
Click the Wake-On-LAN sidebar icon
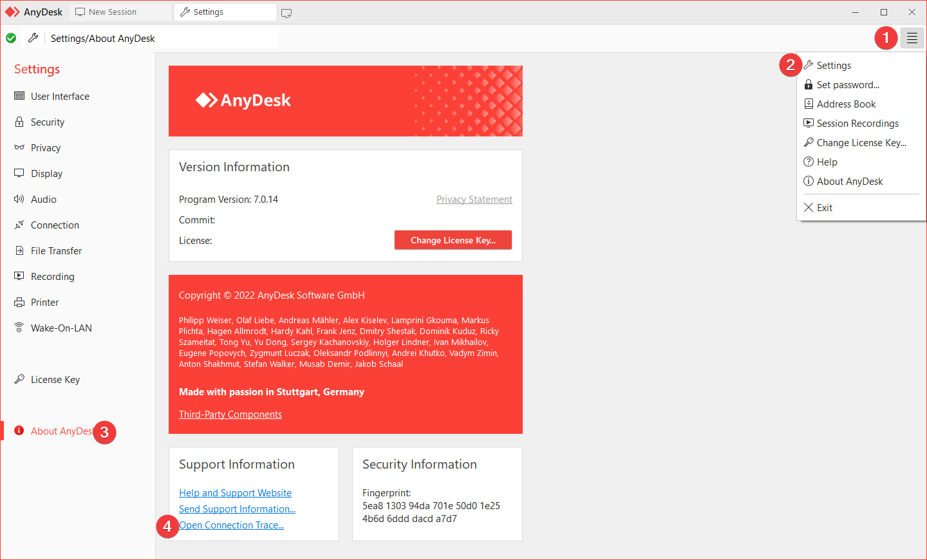(19, 328)
